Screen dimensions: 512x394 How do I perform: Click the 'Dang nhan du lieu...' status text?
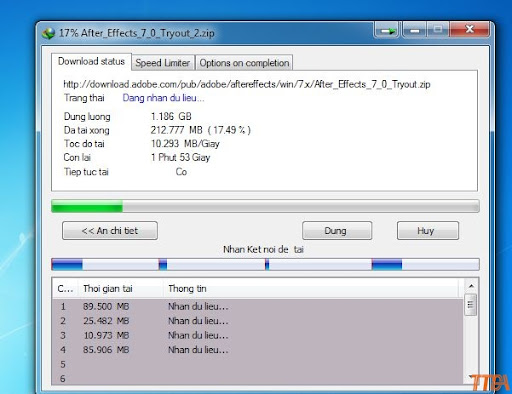(163, 98)
